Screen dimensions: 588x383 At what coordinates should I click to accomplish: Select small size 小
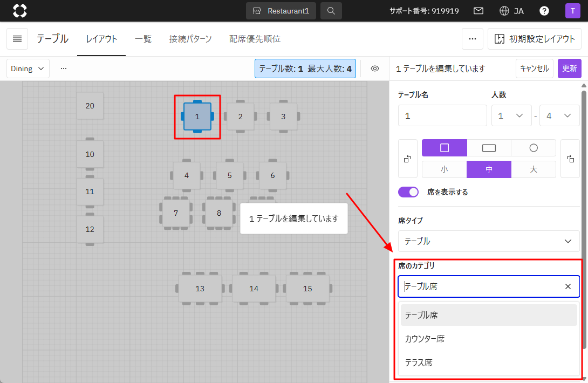(x=445, y=169)
